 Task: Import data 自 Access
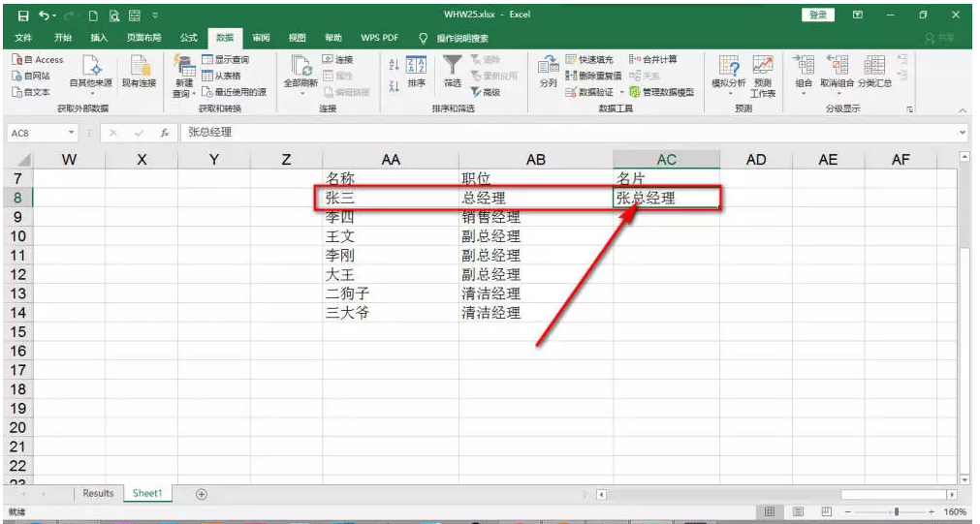pyautogui.click(x=38, y=60)
